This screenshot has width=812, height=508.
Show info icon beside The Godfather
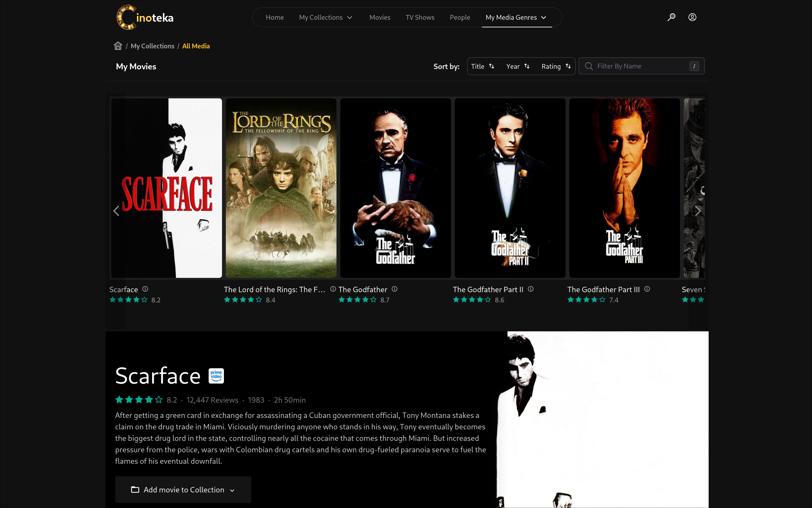(x=395, y=289)
